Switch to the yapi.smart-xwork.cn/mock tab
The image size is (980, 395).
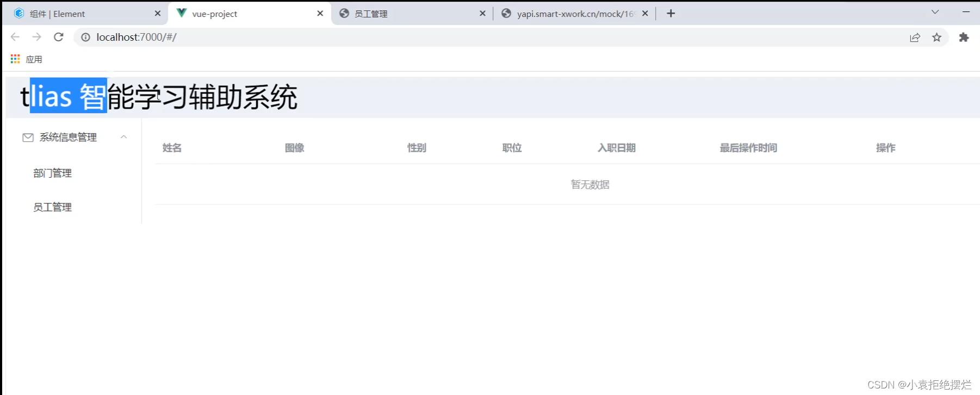coord(575,14)
